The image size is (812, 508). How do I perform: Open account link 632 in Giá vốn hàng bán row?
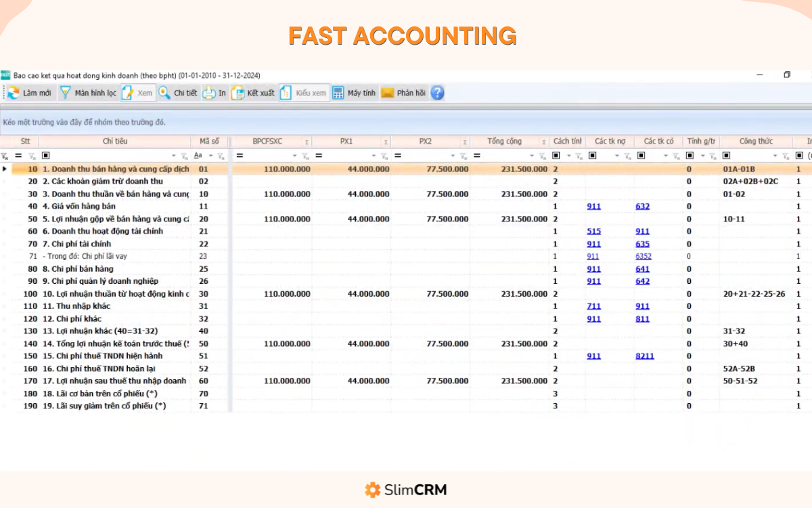pos(642,207)
